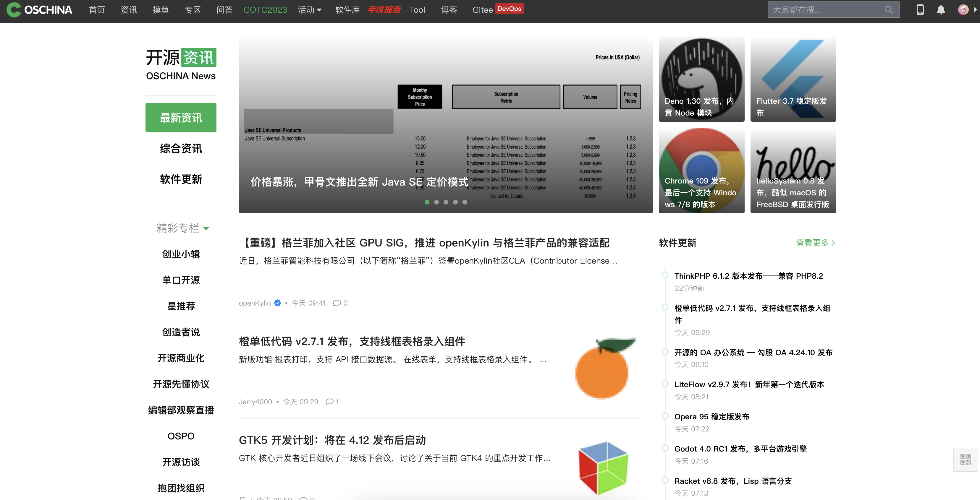Open the 星推荐 column
The image size is (980, 500).
coord(181,306)
